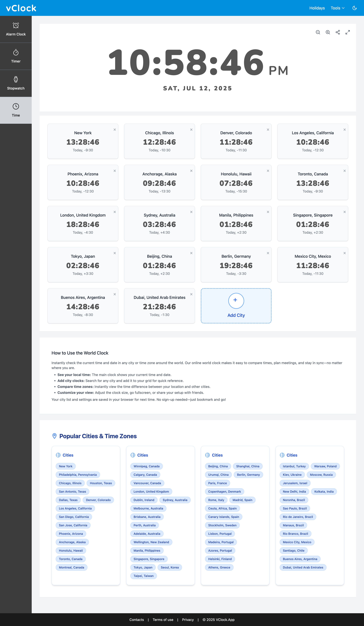Remove the New York clock card

click(x=115, y=130)
